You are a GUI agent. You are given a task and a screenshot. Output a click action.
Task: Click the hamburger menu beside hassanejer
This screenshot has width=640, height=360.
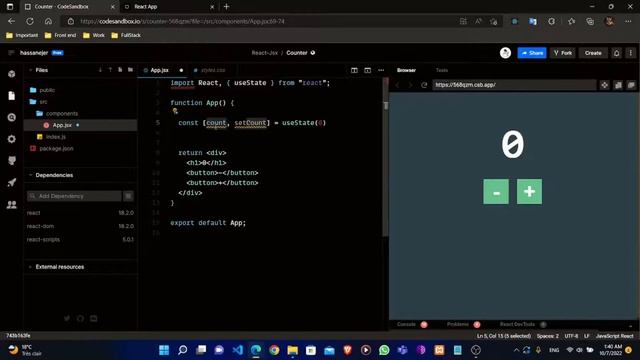coord(11,53)
